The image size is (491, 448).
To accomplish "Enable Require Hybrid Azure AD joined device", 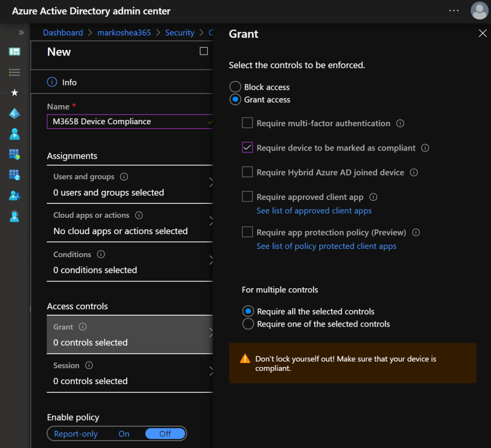I will tap(247, 172).
